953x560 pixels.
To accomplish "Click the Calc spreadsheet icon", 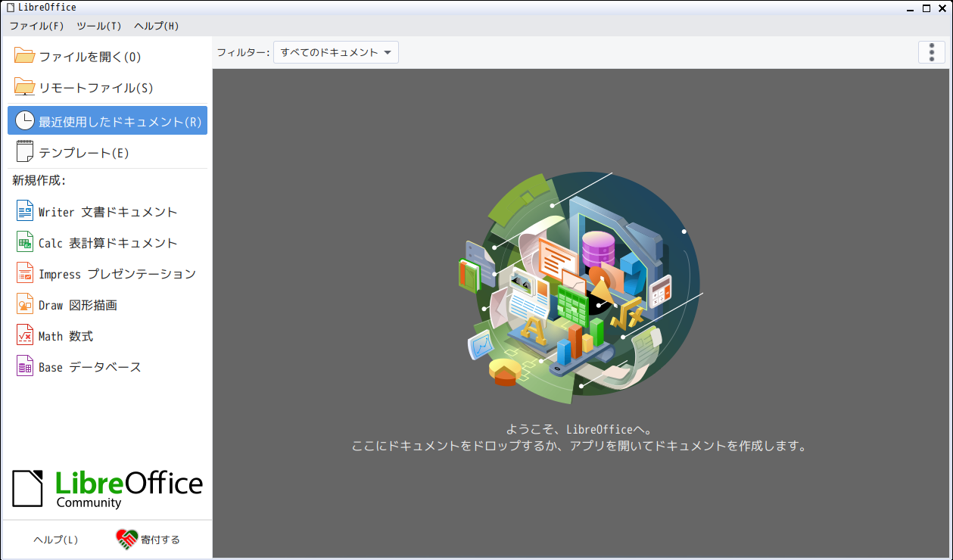I will 25,242.
